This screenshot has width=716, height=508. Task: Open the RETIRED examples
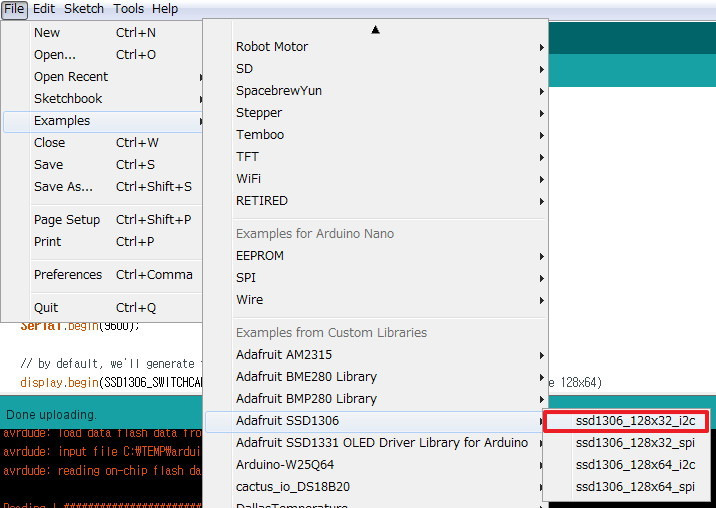point(375,201)
